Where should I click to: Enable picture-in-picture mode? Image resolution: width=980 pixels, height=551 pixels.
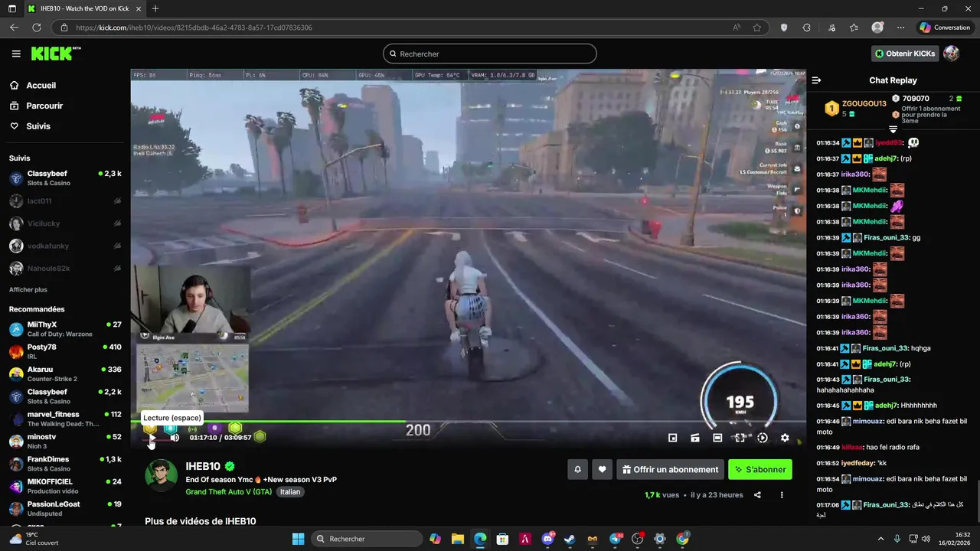click(x=672, y=438)
